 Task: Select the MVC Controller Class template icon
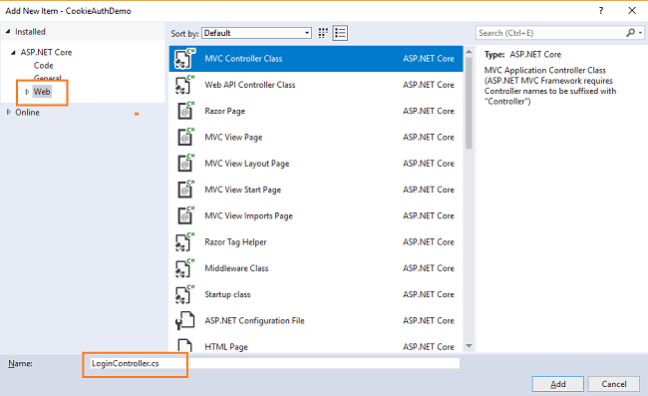184,59
